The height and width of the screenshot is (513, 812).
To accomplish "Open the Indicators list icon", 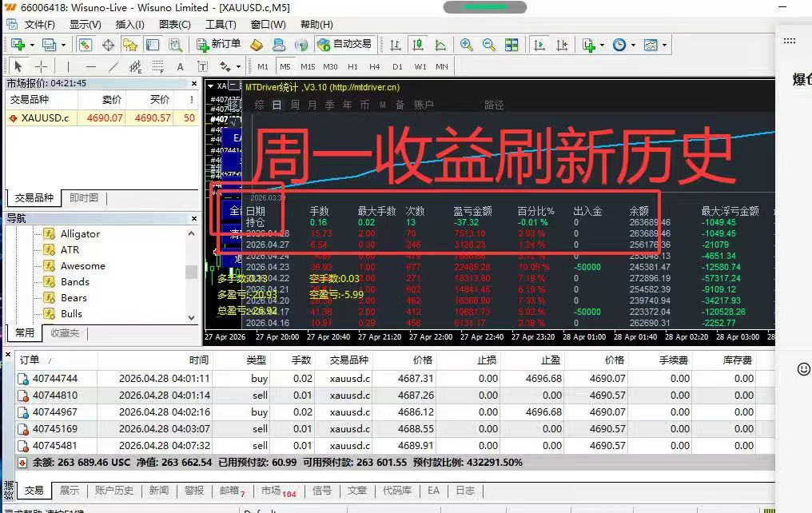I will [589, 45].
